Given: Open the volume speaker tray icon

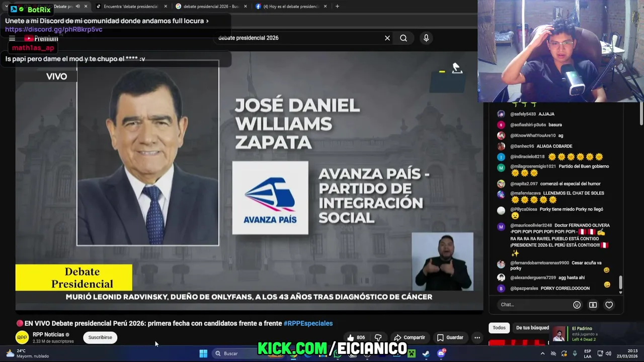Looking at the screenshot, I should [x=609, y=353].
